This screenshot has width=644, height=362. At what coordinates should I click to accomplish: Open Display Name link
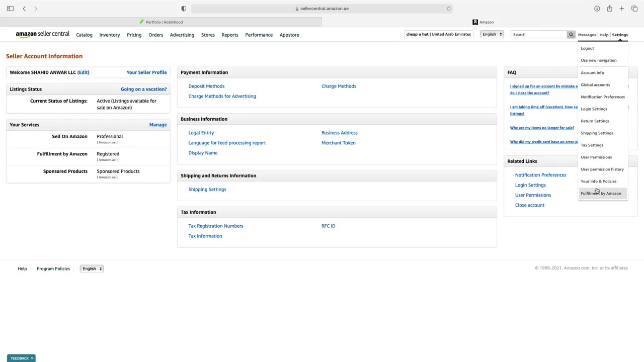pos(203,153)
